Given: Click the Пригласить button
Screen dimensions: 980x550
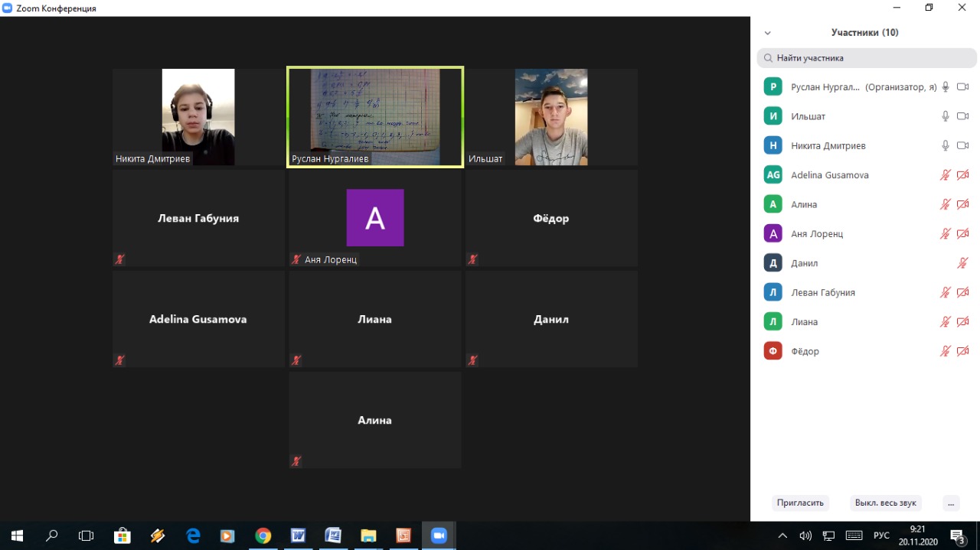Looking at the screenshot, I should [800, 503].
